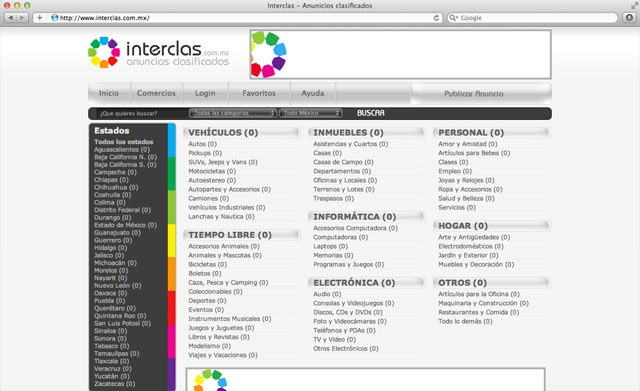The image size is (640, 391).
Task: Select Distrito Federal (0) state
Action: (122, 210)
